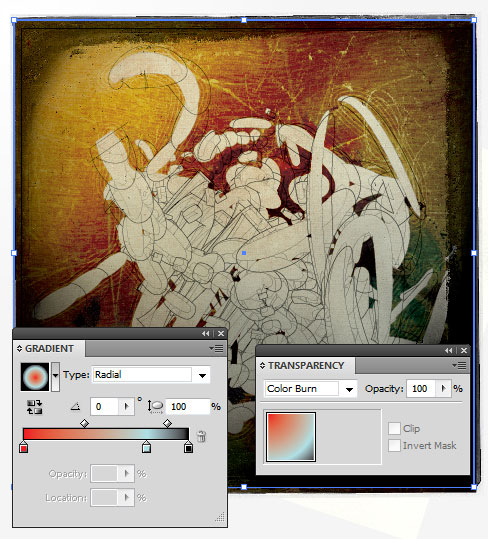Click the Reverse Gradient icon
The height and width of the screenshot is (539, 488).
coord(34,407)
